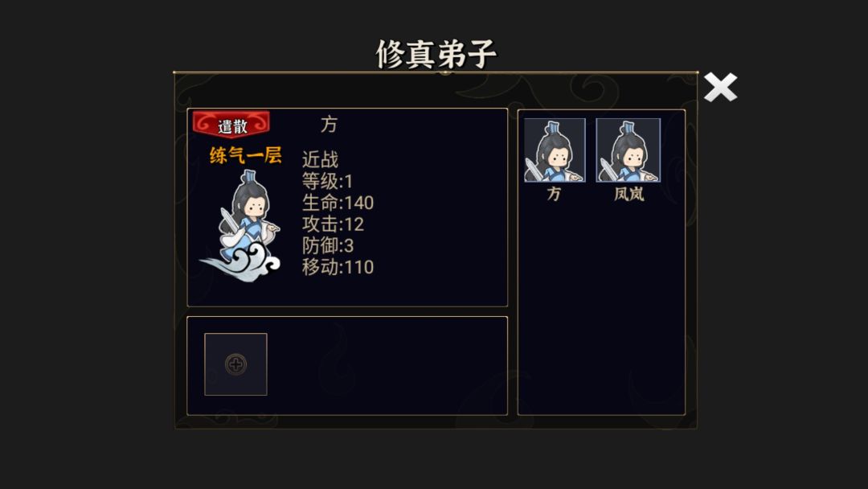Select the 攻击:12 attack stat

pyautogui.click(x=333, y=224)
